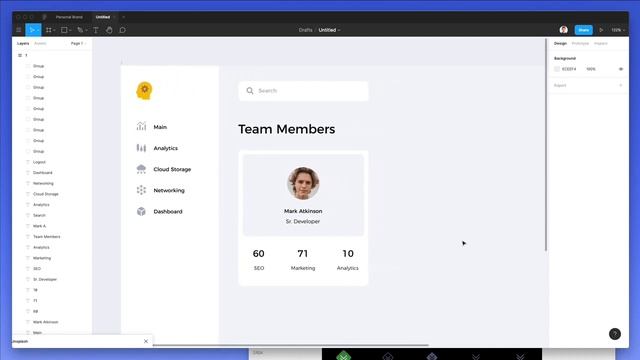Image resolution: width=640 pixels, height=360 pixels.
Task: Select the Mark A. text layer
Action: pyautogui.click(x=39, y=226)
